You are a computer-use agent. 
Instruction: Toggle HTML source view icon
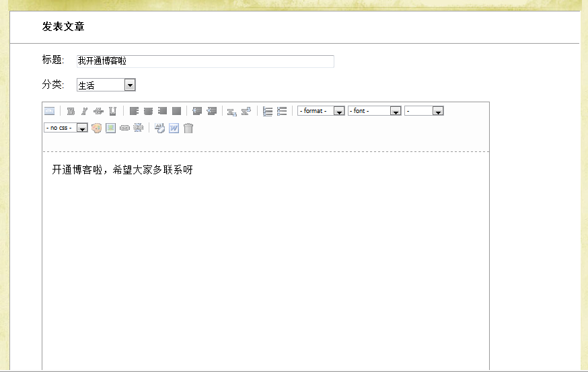pyautogui.click(x=50, y=111)
